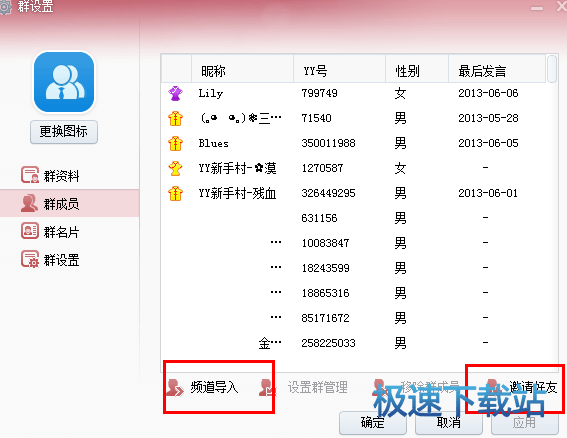Image resolution: width=567 pixels, height=438 pixels.
Task: Click the 邀请好友 button
Action: pos(521,387)
